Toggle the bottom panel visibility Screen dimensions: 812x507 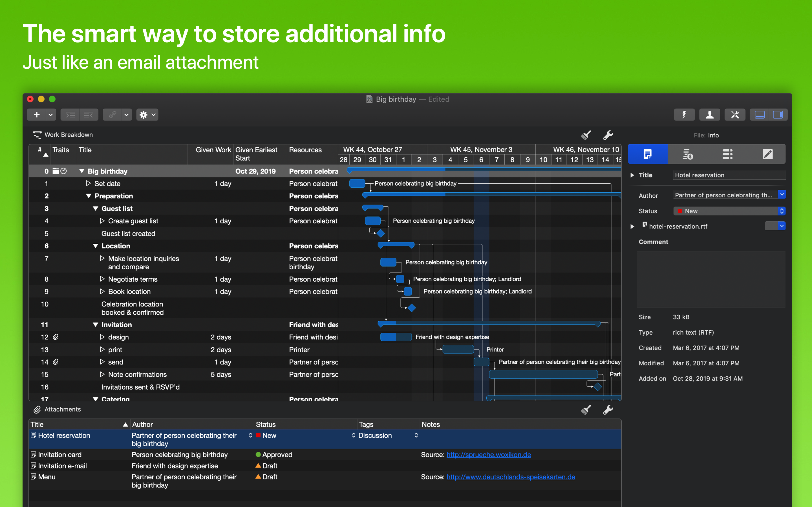pos(759,115)
